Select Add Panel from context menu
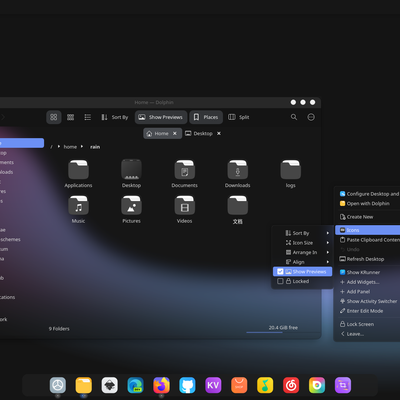This screenshot has height=400, width=400. coord(367,292)
